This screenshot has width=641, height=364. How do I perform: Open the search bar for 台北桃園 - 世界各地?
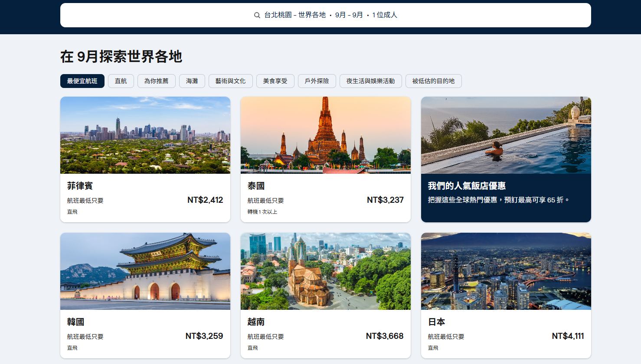[325, 15]
